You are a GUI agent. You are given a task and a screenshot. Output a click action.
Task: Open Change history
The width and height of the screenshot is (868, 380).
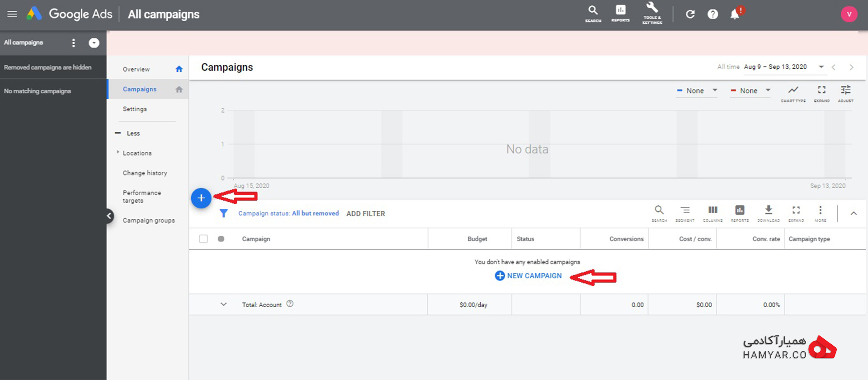(145, 173)
